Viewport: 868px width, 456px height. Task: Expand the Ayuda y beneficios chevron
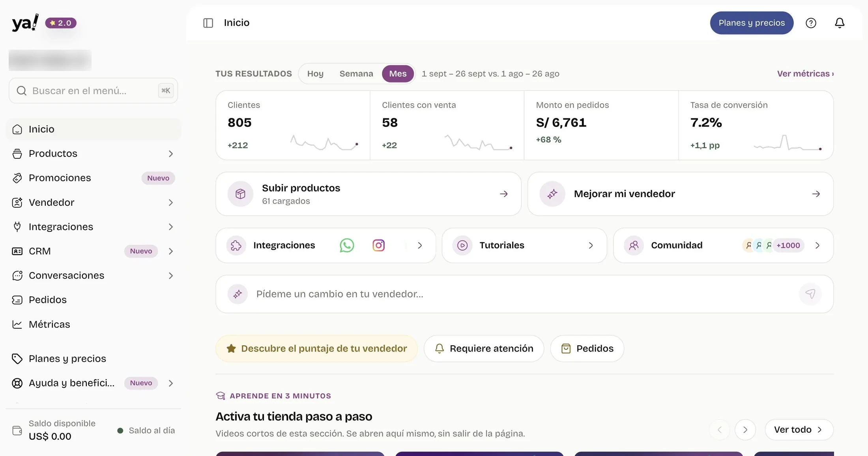pos(170,383)
